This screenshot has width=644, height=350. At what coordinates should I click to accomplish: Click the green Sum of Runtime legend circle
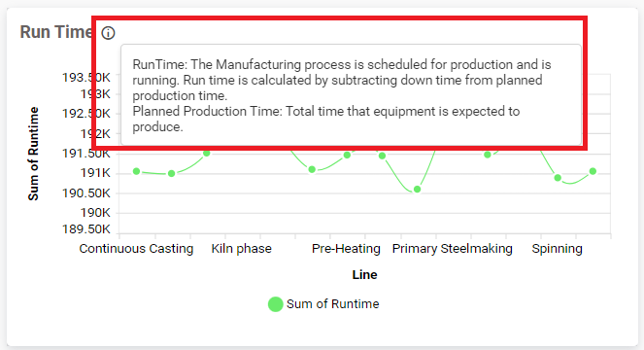276,304
